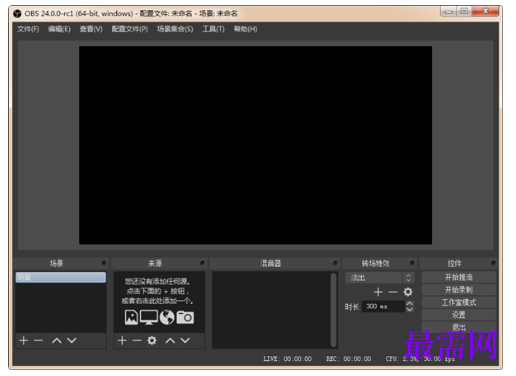This screenshot has height=376, width=516.
Task: Click the 转场特效 panel title
Action: point(375,263)
